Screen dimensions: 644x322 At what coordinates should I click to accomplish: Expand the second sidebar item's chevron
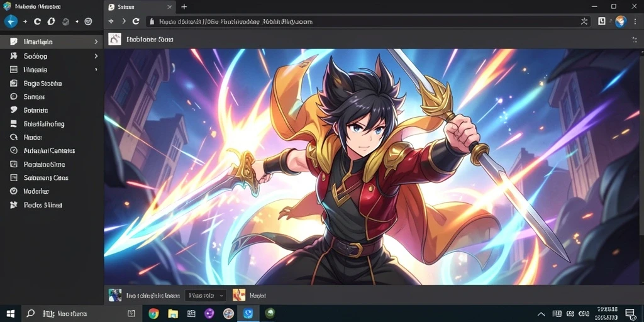96,56
